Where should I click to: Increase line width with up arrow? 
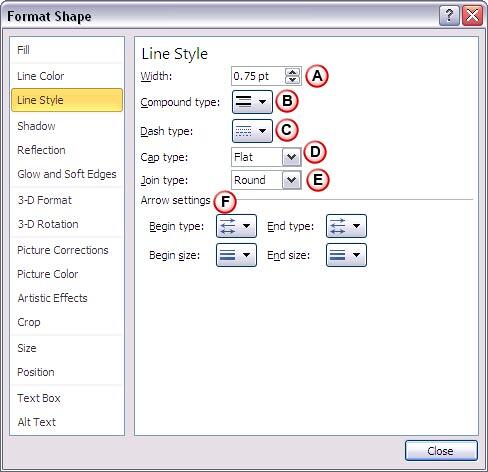(x=292, y=72)
